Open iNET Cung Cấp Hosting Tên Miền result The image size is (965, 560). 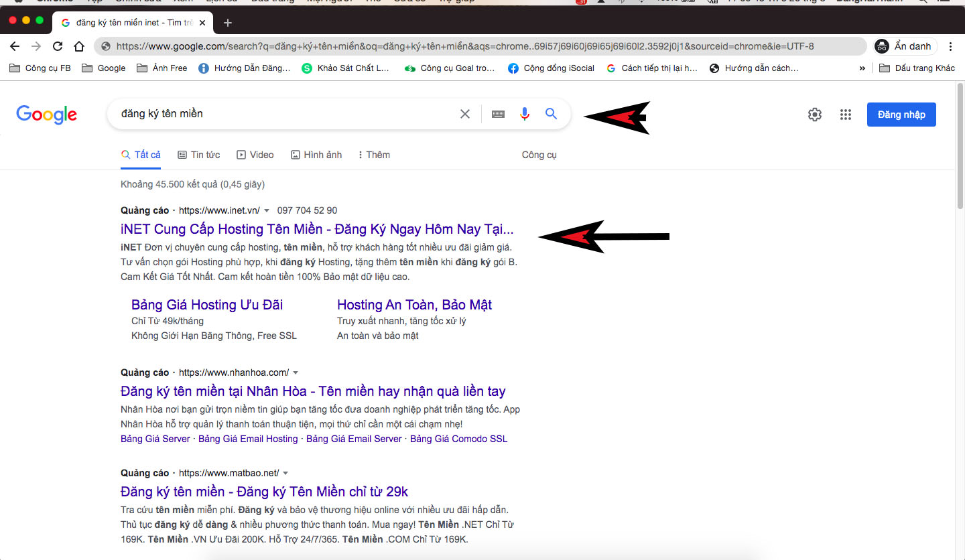tap(317, 229)
